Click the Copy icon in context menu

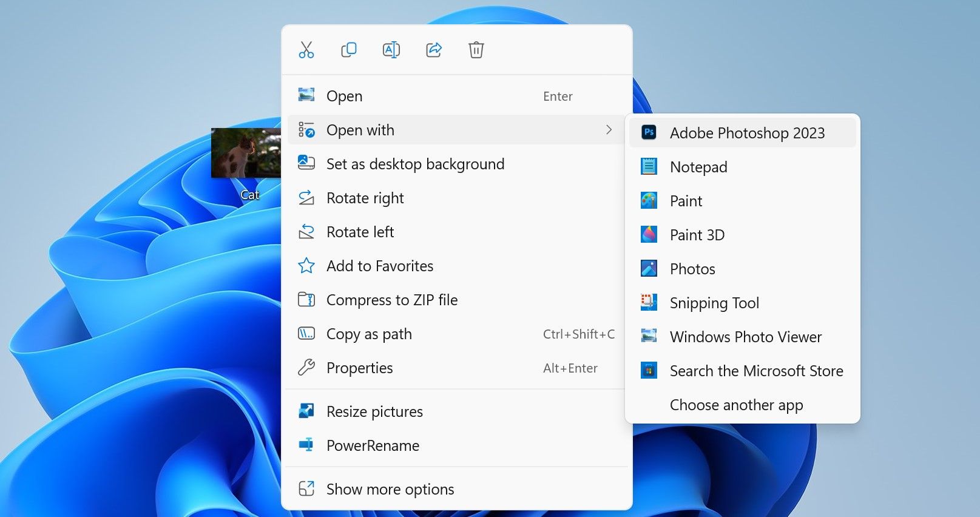tap(349, 50)
